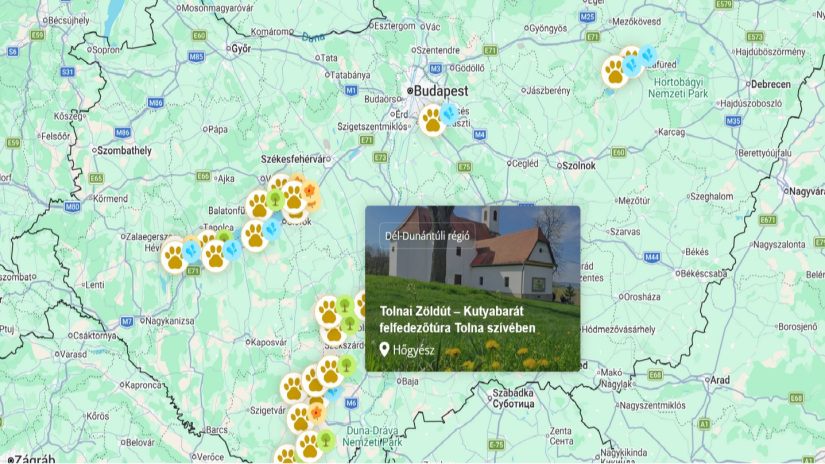Image resolution: width=825 pixels, height=464 pixels.
Task: Open the Tolnai Zöldút tour title link
Action: coord(457,319)
